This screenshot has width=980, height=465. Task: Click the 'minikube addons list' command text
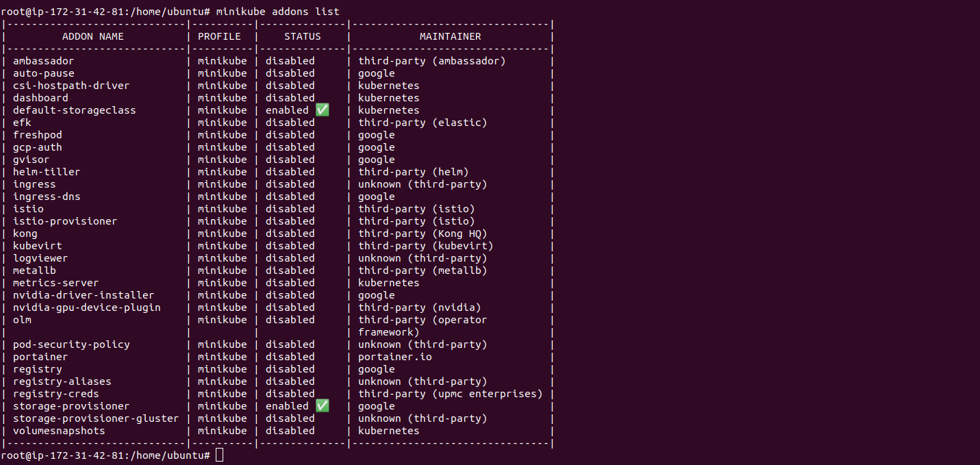(x=277, y=12)
